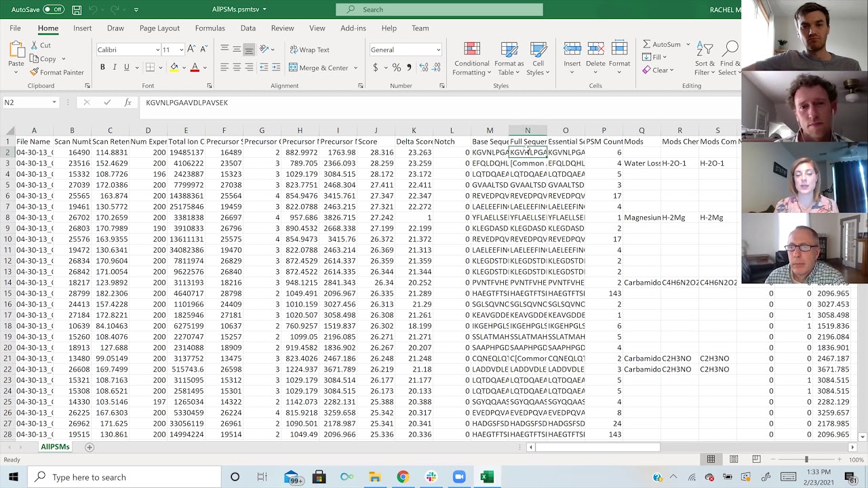Click the Align Left icon

[x=224, y=67]
